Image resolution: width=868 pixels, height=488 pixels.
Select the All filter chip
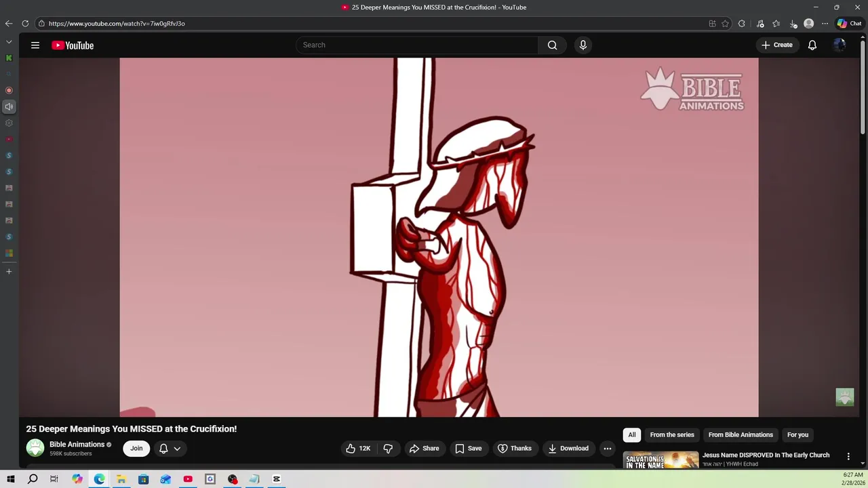point(632,435)
